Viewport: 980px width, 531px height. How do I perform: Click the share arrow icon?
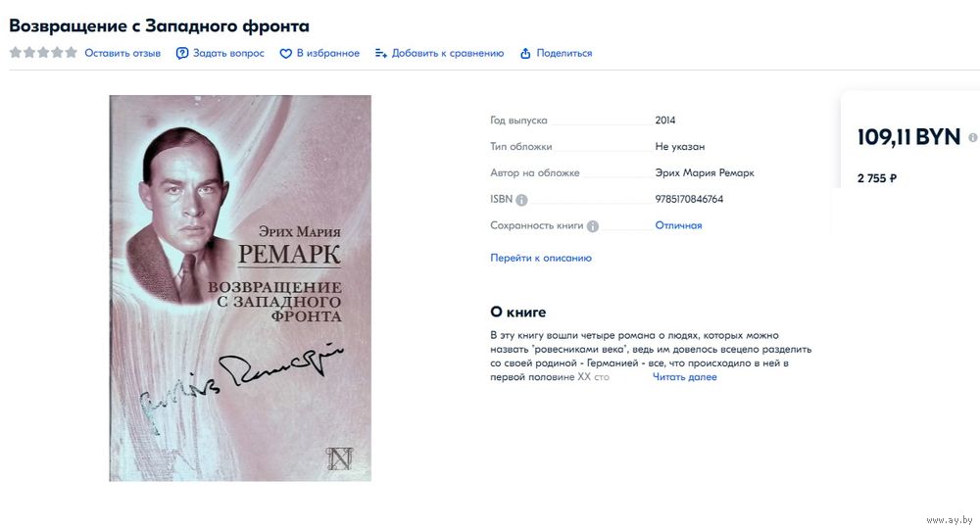coord(525,54)
